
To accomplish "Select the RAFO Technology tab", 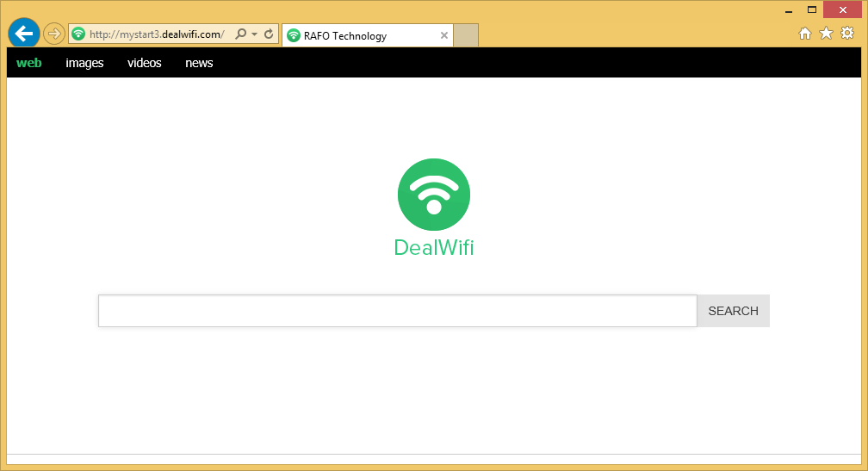I will click(x=368, y=36).
